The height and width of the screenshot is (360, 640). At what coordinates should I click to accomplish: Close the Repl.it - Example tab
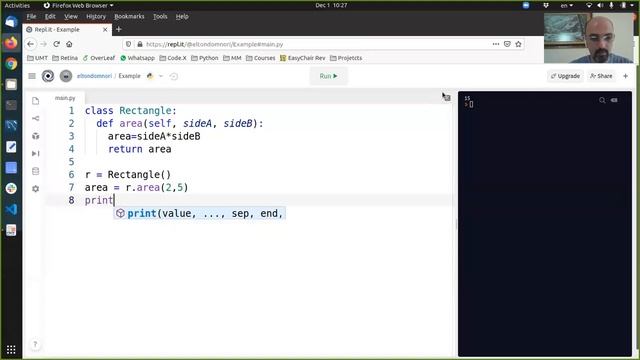[105, 29]
